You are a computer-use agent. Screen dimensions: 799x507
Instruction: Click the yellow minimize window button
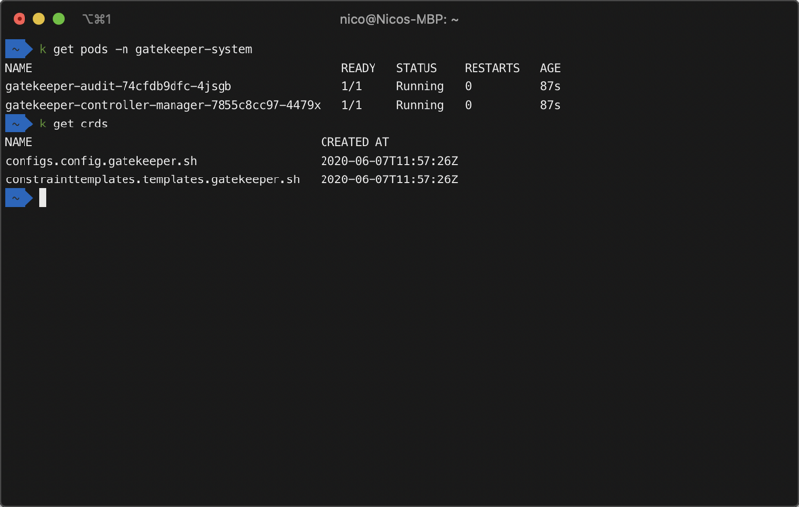coord(39,19)
